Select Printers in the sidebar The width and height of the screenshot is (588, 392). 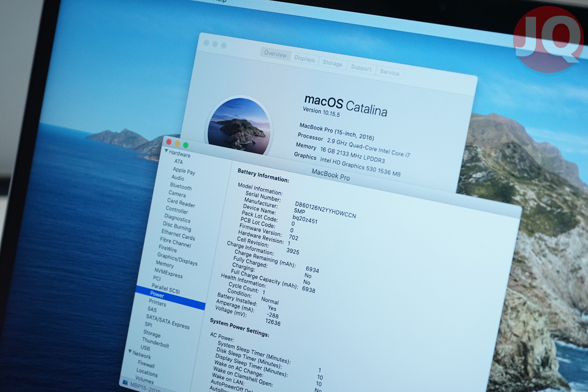(x=157, y=303)
